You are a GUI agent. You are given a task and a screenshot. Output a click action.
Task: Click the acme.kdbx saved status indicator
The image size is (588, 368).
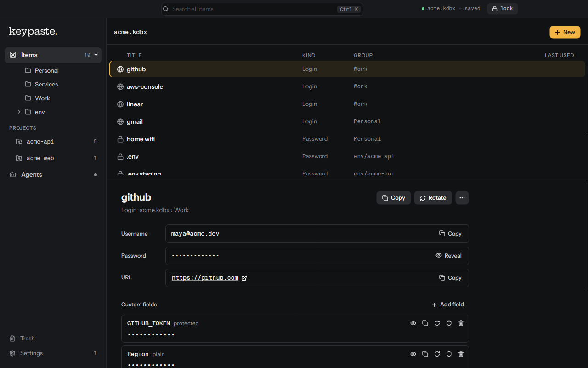click(x=451, y=9)
